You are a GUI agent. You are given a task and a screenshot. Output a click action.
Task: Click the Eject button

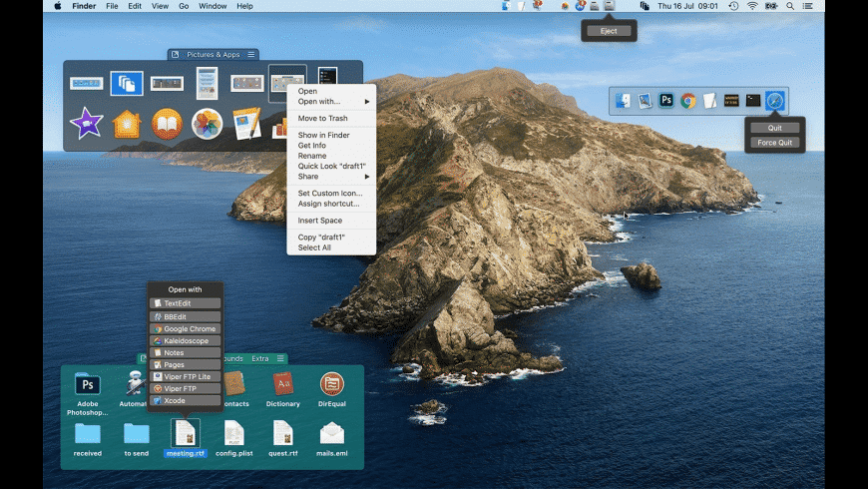[609, 31]
